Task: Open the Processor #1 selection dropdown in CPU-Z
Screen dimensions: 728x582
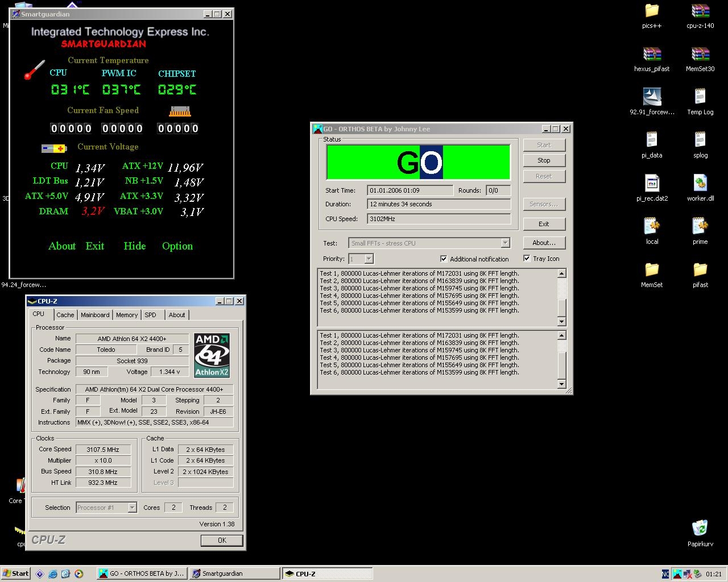Action: (x=132, y=508)
